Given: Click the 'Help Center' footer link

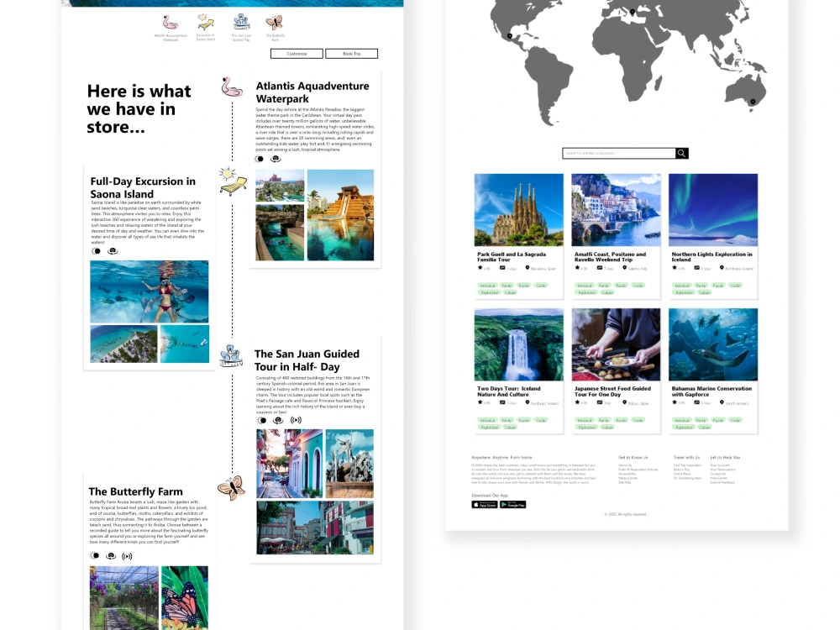Looking at the screenshot, I should click(718, 478).
